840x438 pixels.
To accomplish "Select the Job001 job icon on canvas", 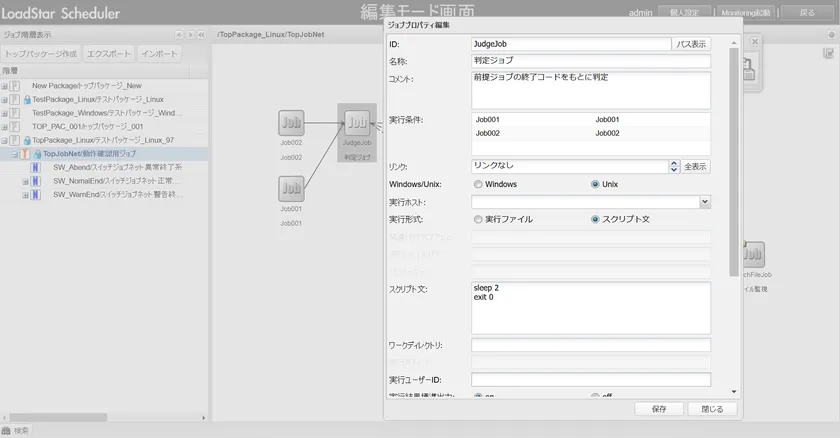I will [291, 188].
